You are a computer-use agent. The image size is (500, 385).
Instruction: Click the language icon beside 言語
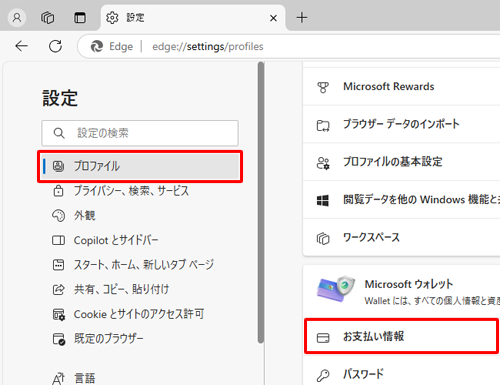(x=58, y=379)
